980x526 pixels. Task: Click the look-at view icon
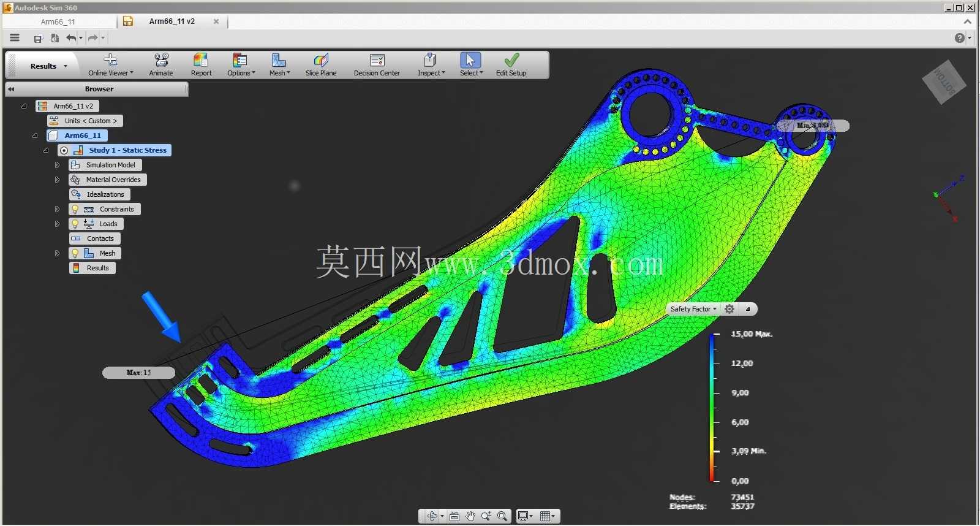click(454, 516)
